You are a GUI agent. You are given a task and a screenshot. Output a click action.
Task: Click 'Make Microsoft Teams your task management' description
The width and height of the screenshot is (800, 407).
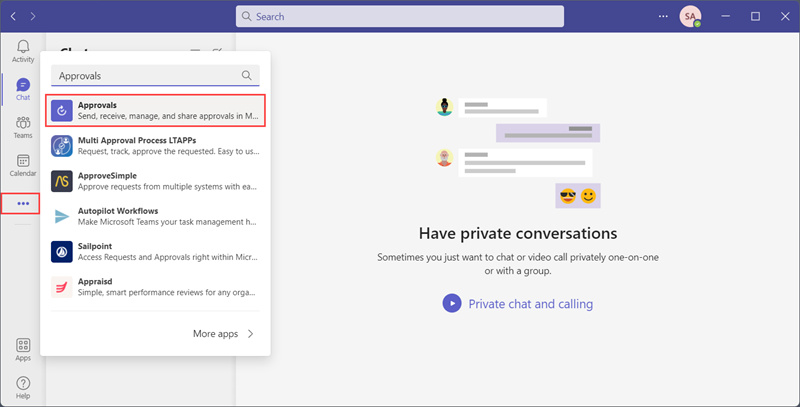point(167,222)
